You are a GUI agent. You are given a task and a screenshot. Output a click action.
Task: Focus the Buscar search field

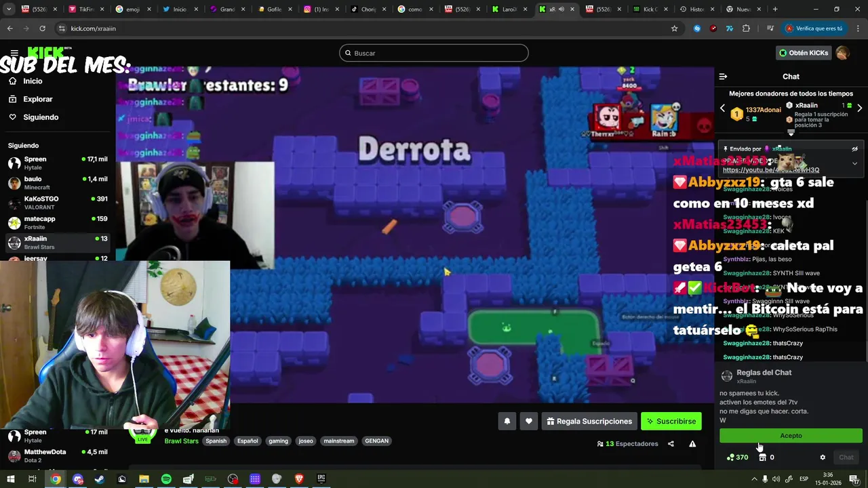click(434, 53)
